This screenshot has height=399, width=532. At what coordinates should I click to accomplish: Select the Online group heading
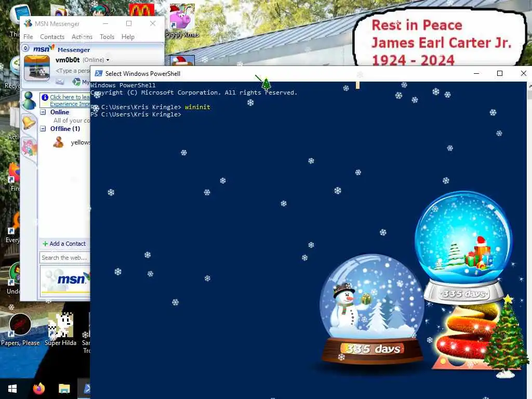(60, 112)
